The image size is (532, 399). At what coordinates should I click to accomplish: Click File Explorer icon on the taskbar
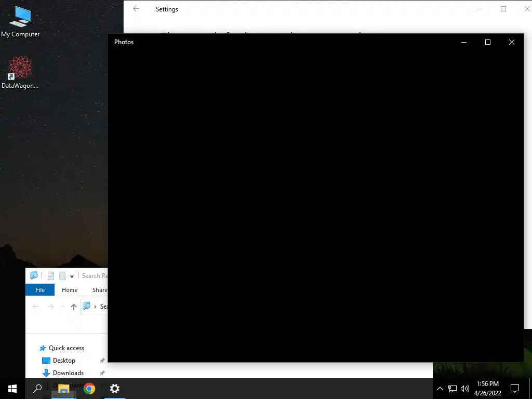[x=63, y=389]
